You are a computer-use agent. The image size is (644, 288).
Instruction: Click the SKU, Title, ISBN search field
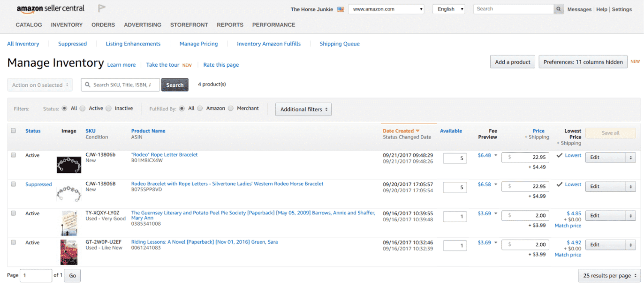click(x=121, y=85)
